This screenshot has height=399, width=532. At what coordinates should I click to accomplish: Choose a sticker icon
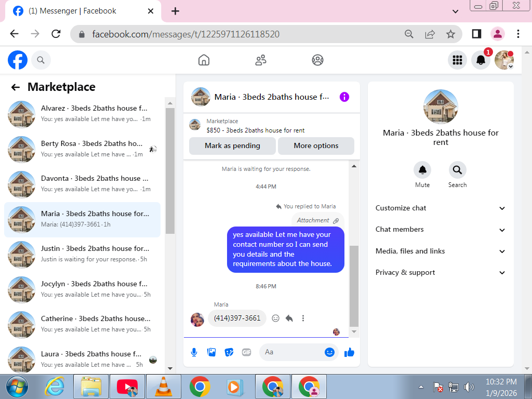click(229, 352)
